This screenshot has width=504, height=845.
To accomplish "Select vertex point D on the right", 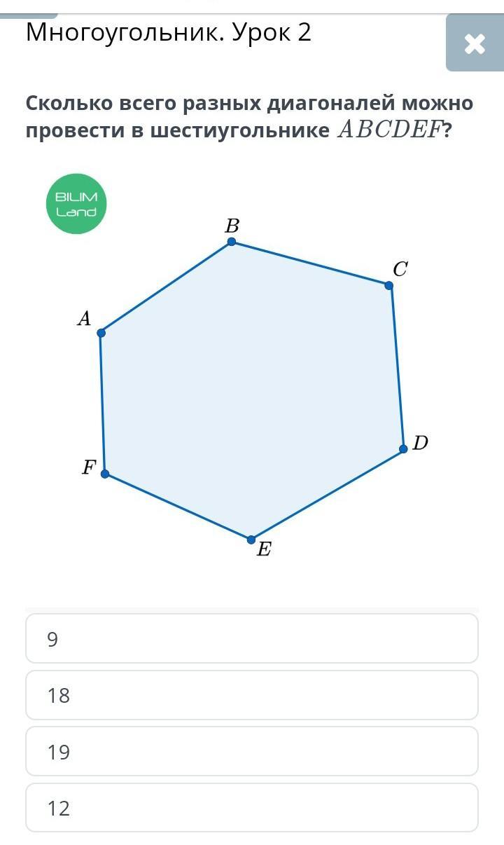I will pos(404,448).
